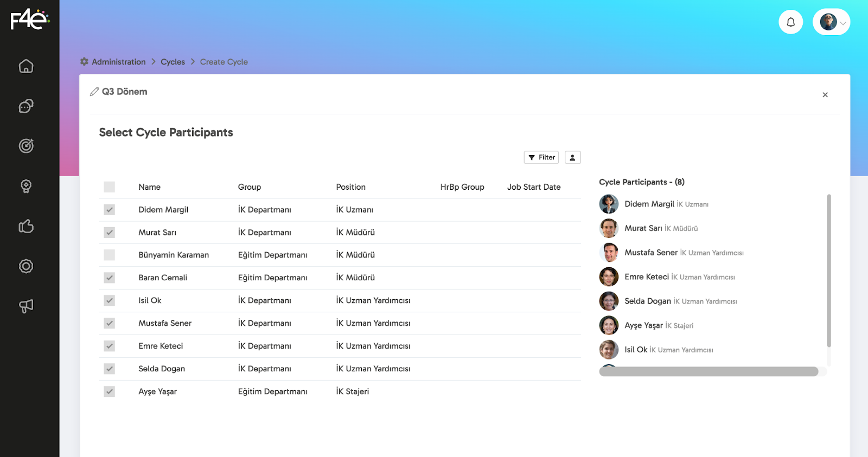Close the Q3 Dönem panel
This screenshot has height=457, width=868.
tap(825, 95)
